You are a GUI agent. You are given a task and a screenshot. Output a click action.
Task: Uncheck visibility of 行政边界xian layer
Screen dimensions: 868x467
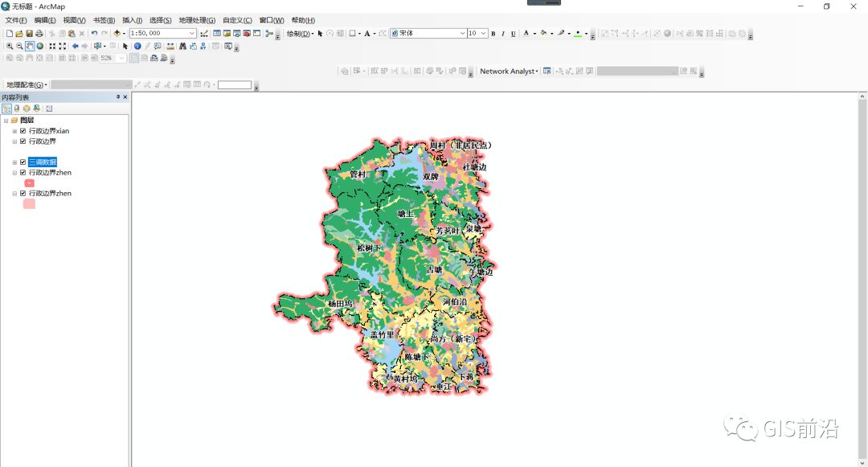23,130
